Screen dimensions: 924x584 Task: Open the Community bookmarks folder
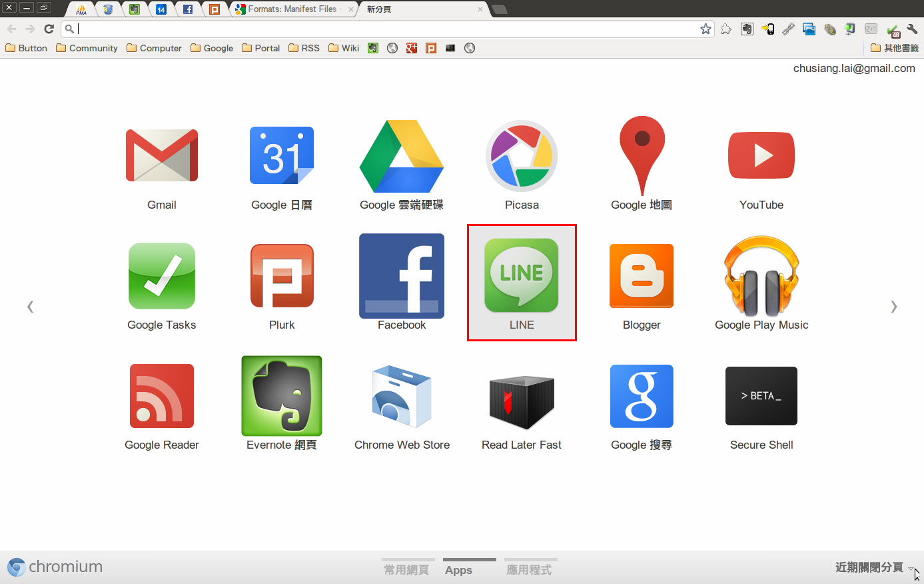87,48
